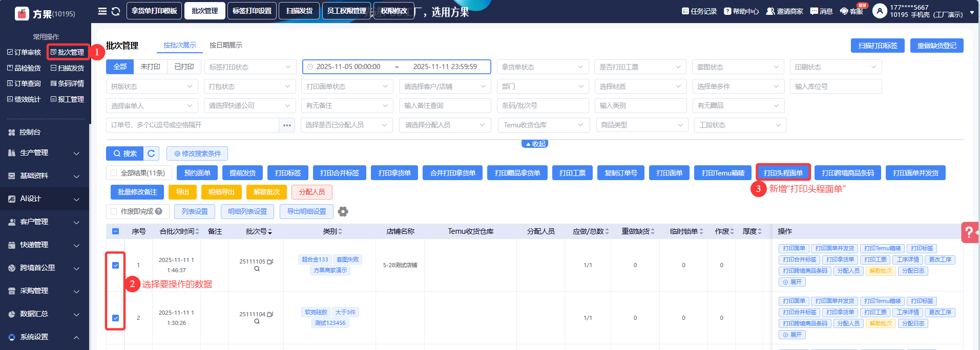Copy batch number 25111104 via copy icon
This screenshot has height=350, width=980.
(270, 314)
